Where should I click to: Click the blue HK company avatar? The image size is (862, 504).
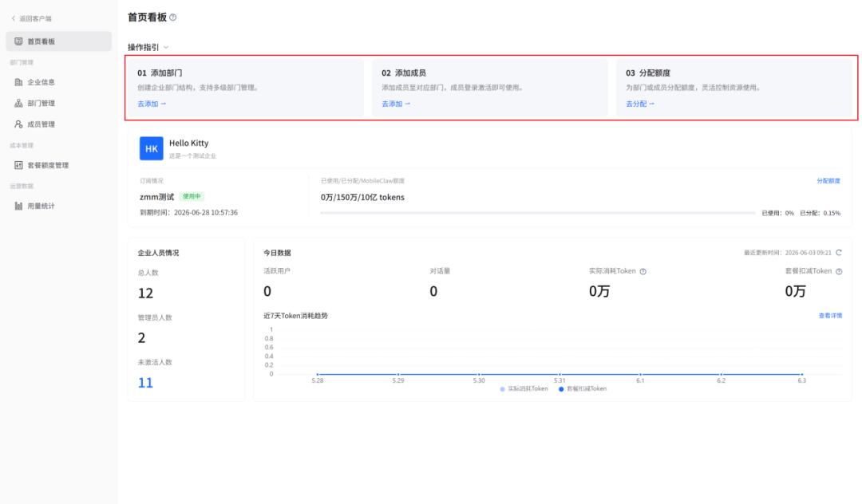coord(151,148)
